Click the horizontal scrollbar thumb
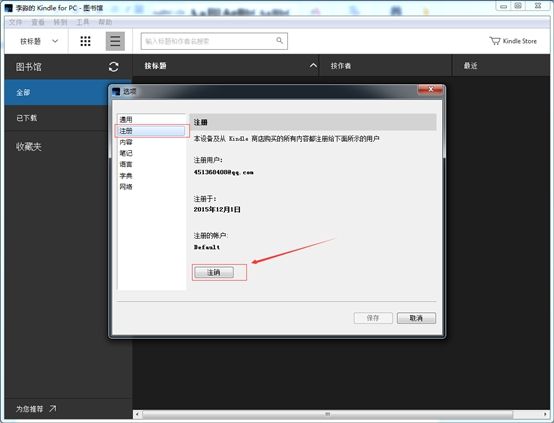The height and width of the screenshot is (423, 554). pos(328,414)
